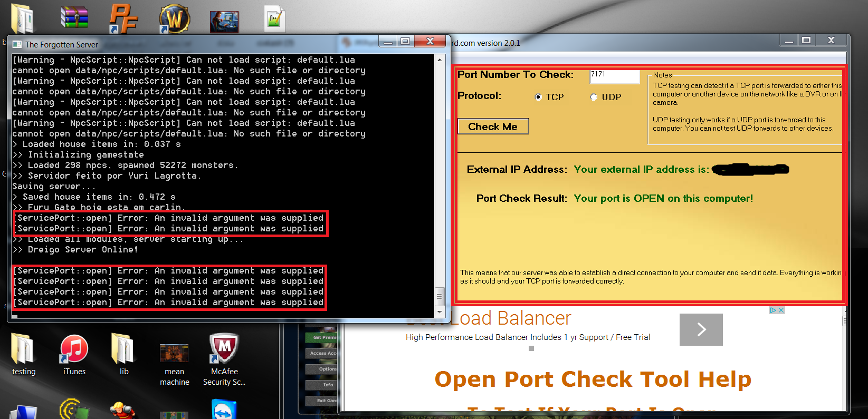Open the testing folder on desktop

click(x=24, y=355)
